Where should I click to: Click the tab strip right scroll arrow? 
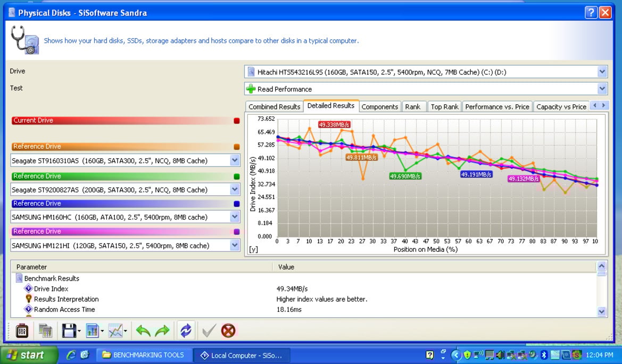pos(603,105)
